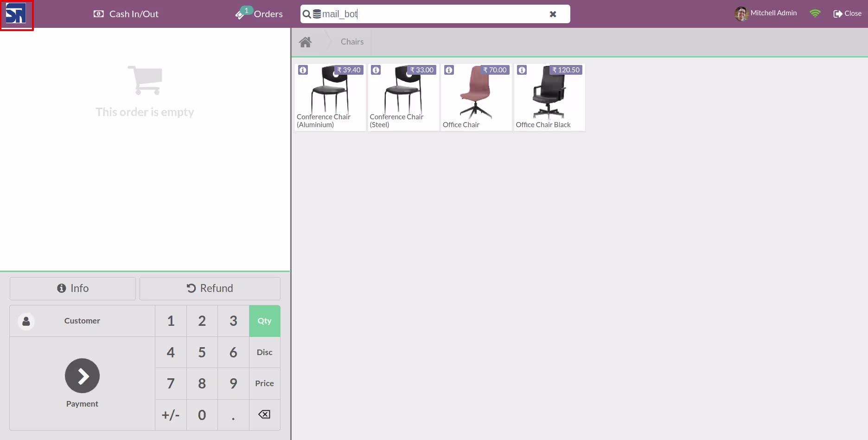The image size is (868, 440).
Task: Click the Info button
Action: click(73, 288)
